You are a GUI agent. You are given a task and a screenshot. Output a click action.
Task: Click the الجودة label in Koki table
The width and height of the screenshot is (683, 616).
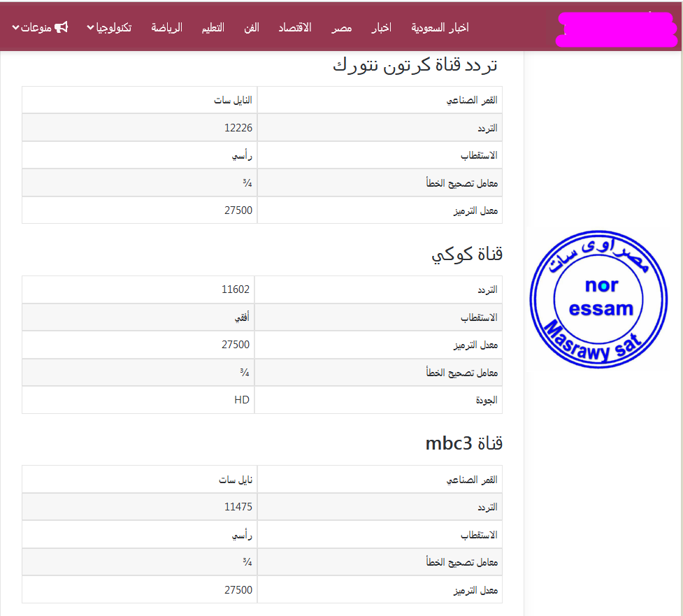coord(487,400)
